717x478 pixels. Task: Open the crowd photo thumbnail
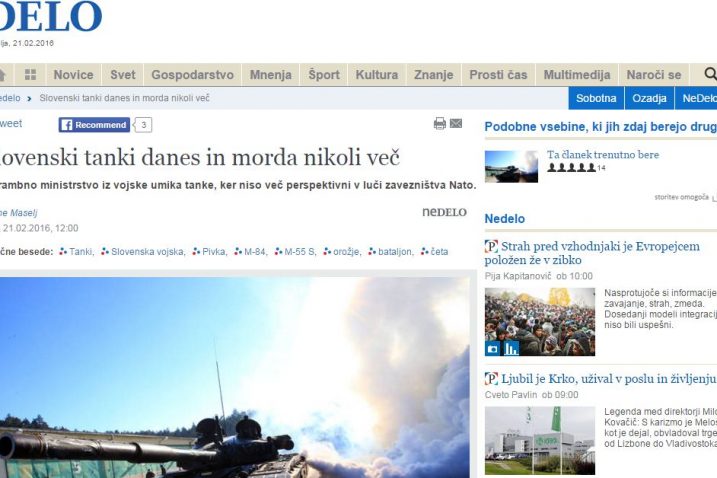click(540, 322)
